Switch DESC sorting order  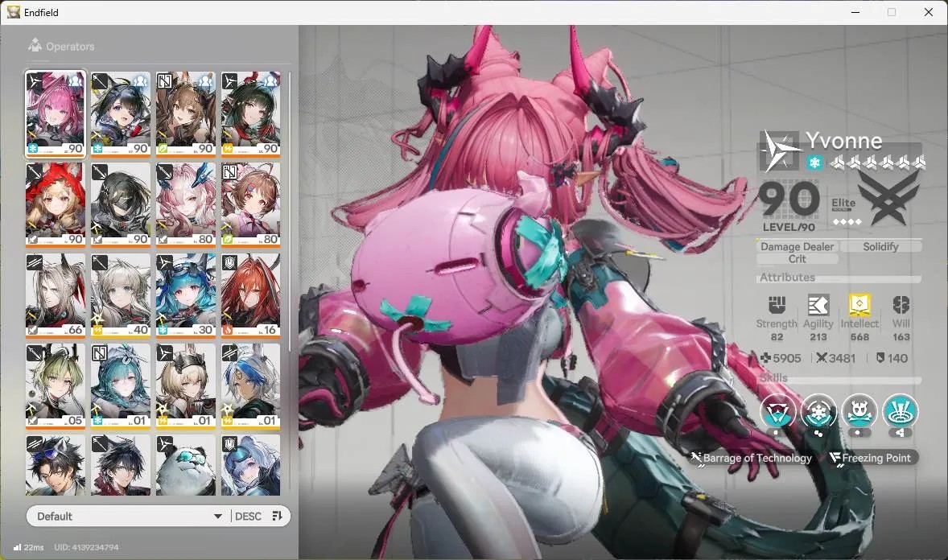(x=248, y=517)
